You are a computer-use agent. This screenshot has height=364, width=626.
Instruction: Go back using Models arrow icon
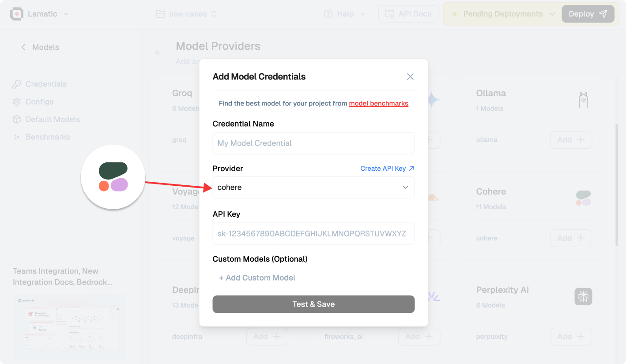point(23,47)
